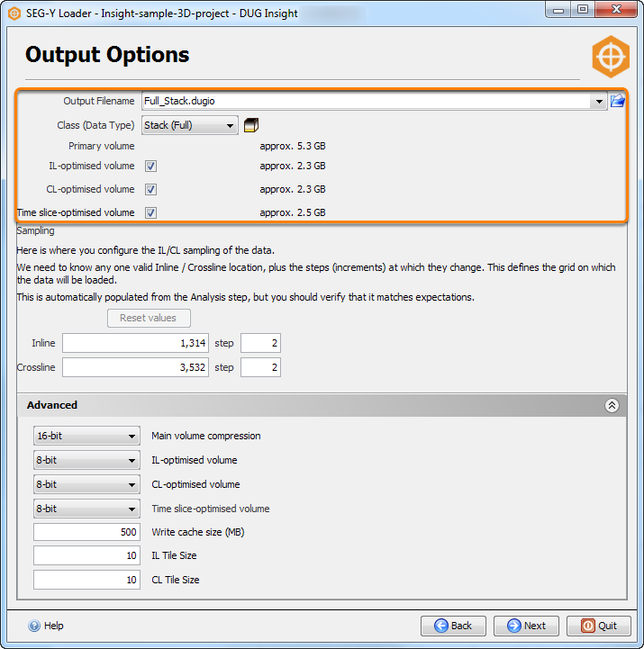This screenshot has height=649, width=644.
Task: Open the Output Filename dropdown arrow
Action: 599,102
